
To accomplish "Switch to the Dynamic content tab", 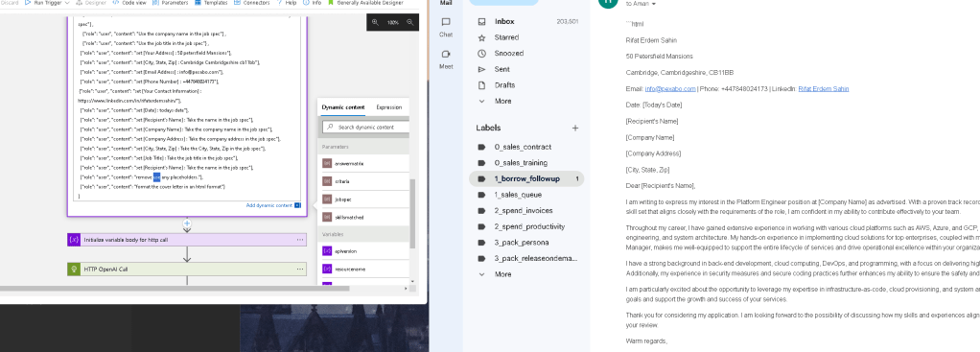I will point(342,107).
